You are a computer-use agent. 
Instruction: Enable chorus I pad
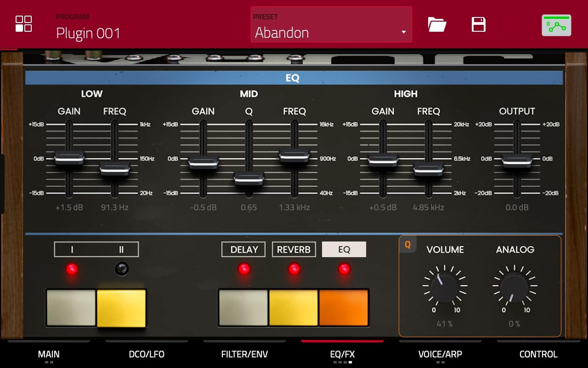click(70, 306)
